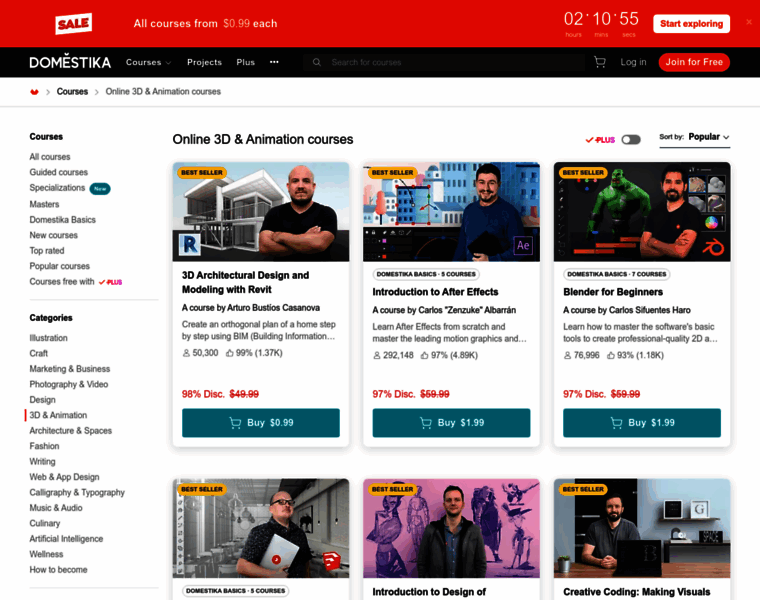Open the purple figure-drawing course thumbnail
The image size is (760, 600).
(x=451, y=528)
